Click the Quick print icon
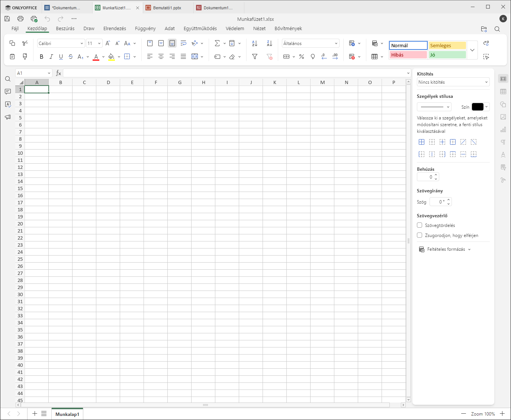 coord(34,19)
